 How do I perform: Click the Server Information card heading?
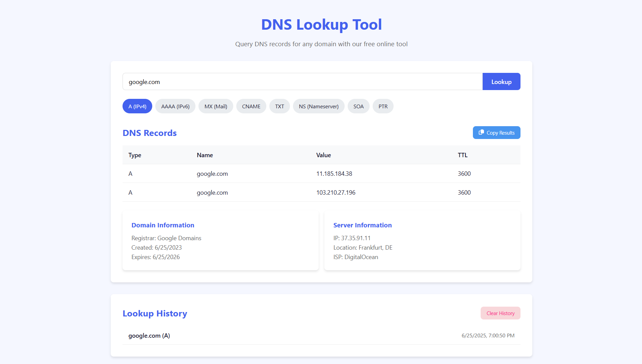[363, 225]
